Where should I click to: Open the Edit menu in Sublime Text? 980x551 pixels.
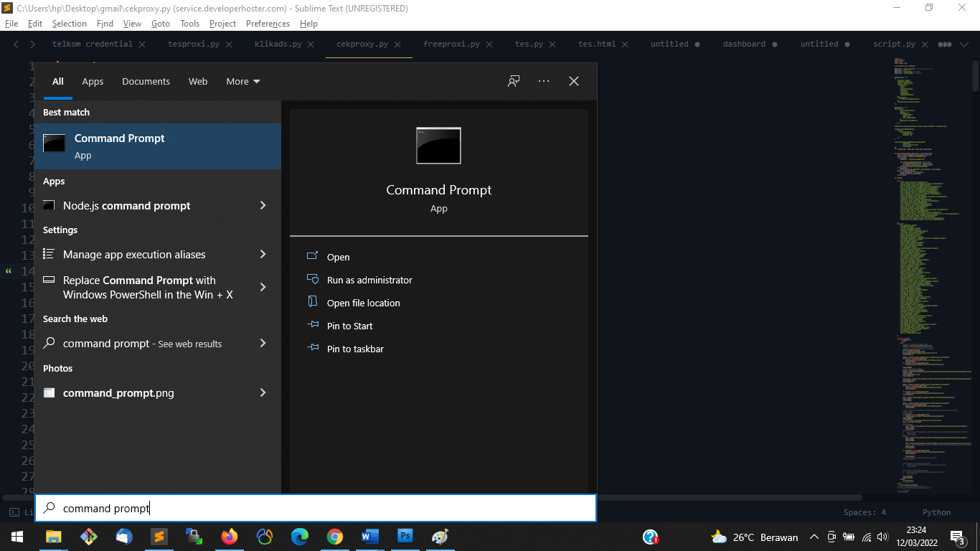[x=35, y=23]
